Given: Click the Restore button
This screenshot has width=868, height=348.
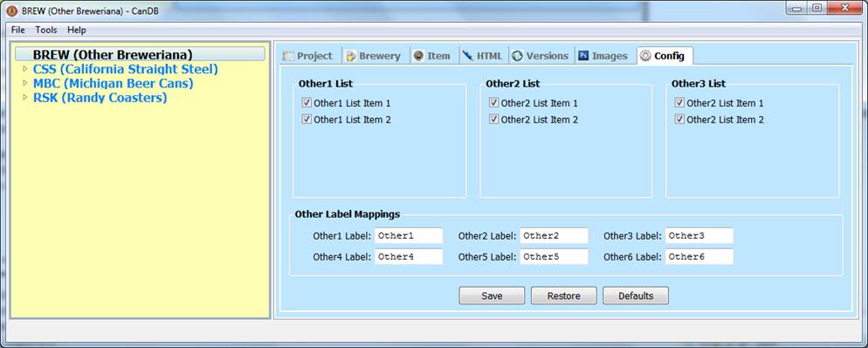Looking at the screenshot, I should pyautogui.click(x=563, y=296).
